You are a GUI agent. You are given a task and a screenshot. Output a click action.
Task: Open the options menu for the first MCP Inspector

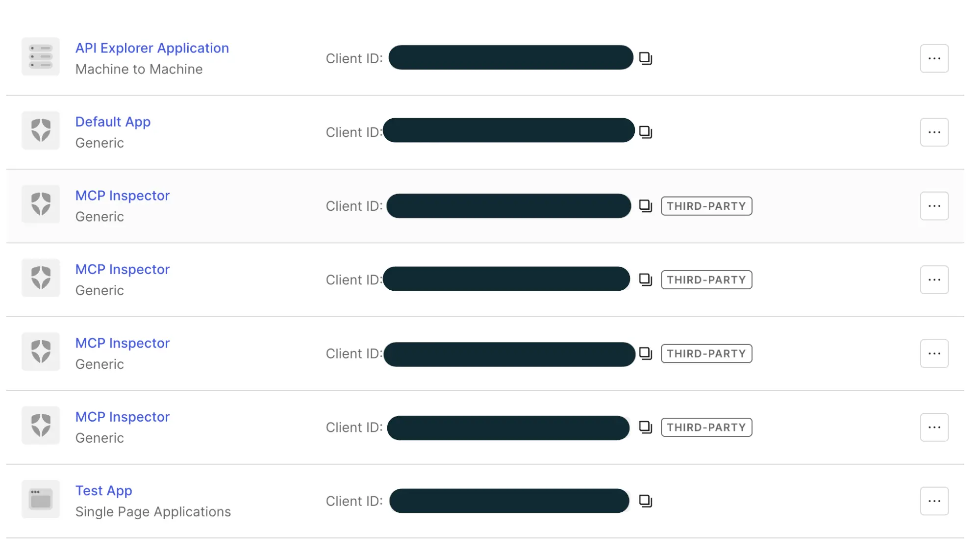pos(934,205)
